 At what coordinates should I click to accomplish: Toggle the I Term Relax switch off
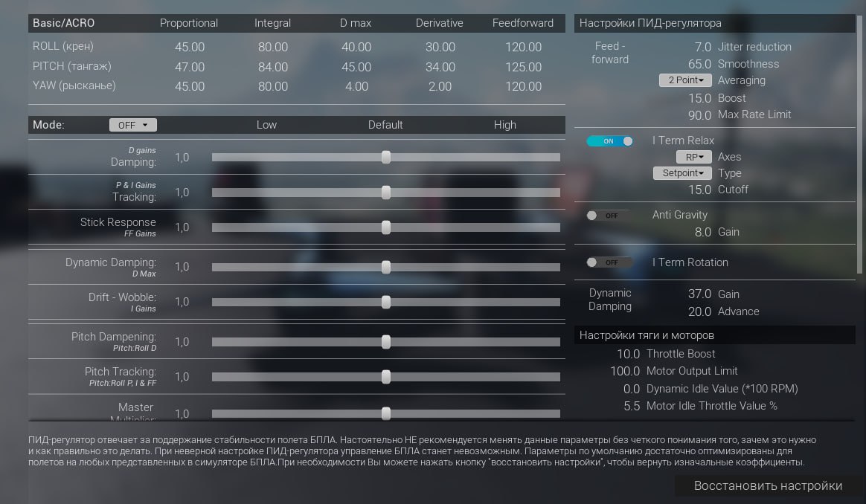click(x=609, y=141)
